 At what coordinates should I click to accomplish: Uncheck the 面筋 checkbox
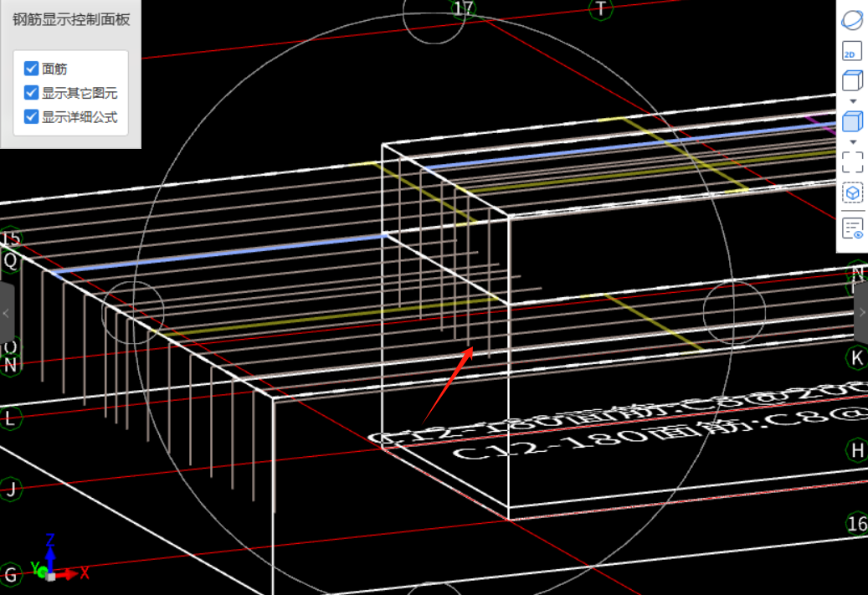click(31, 69)
